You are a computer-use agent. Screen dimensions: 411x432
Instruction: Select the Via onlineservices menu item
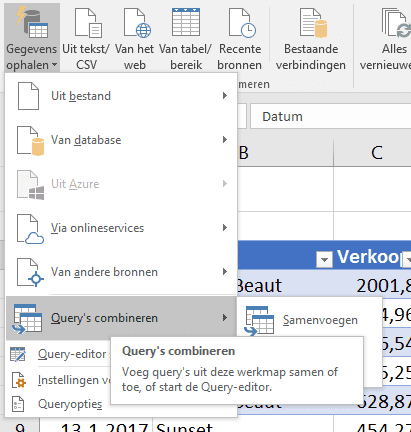(121, 228)
